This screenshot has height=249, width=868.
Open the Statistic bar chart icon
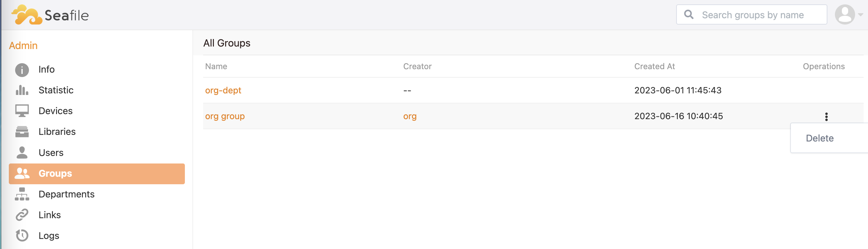click(x=22, y=90)
